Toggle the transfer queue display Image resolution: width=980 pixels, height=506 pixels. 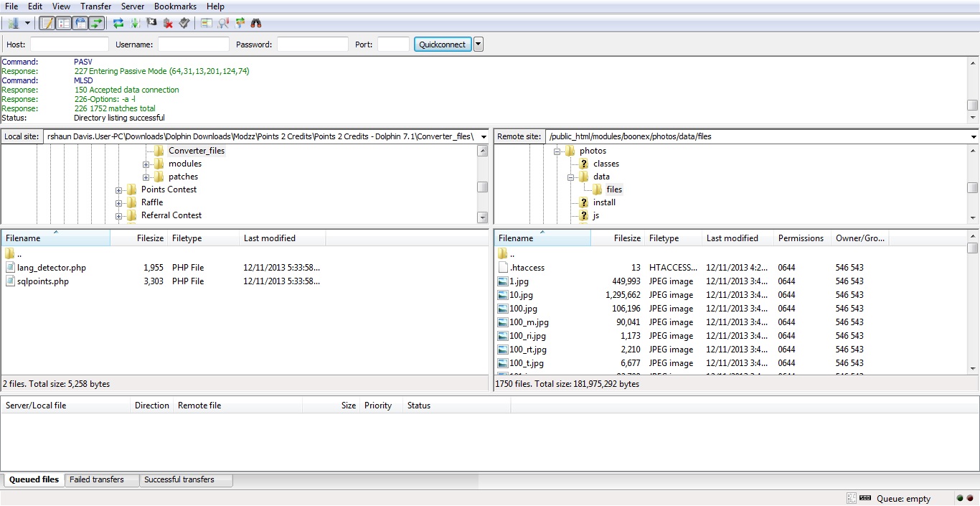click(96, 23)
